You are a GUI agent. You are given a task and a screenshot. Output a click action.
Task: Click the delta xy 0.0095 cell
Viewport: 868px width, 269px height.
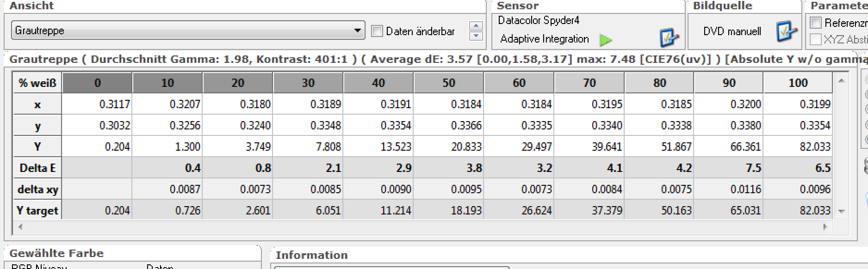point(449,189)
